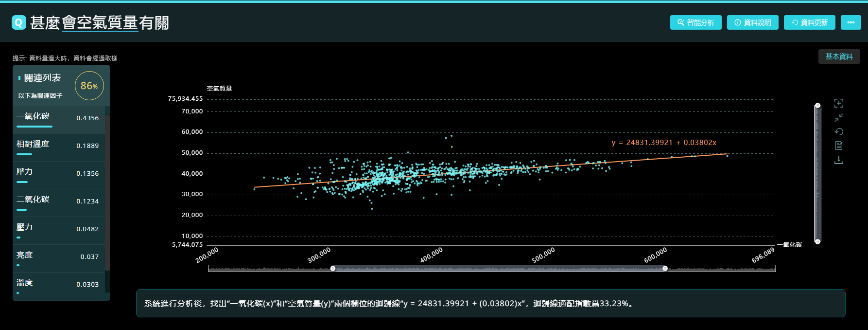Switch to the 基本資料 tab
The image size is (868, 330).
[839, 56]
